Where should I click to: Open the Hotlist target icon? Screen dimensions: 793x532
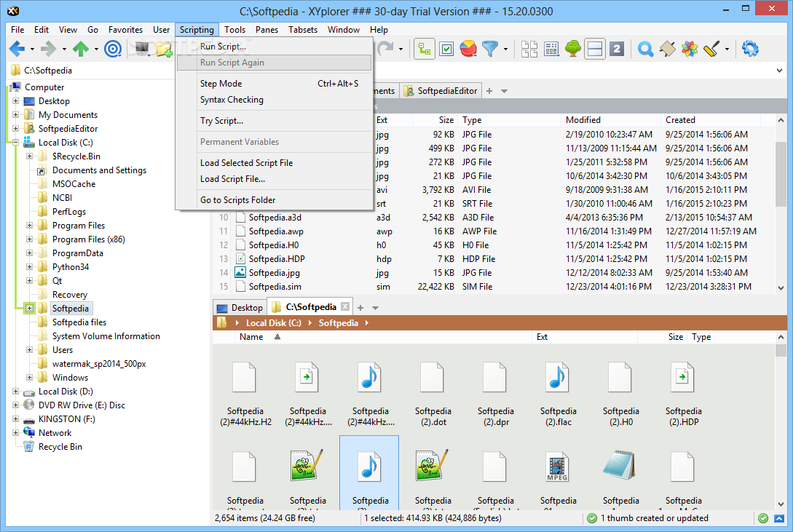113,49
